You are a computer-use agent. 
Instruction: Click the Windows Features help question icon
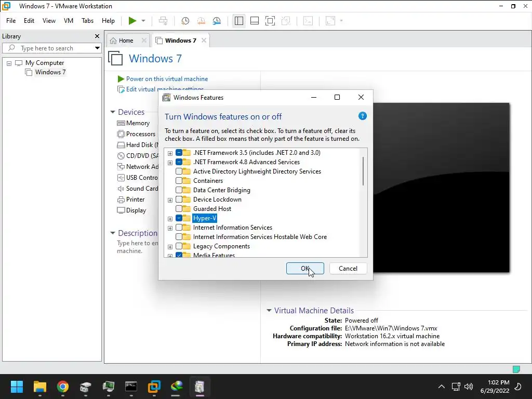click(x=362, y=116)
